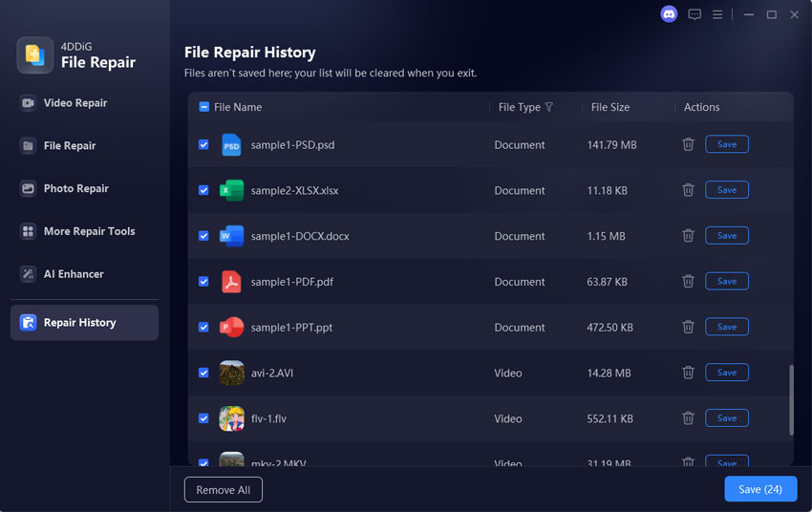Go to Video Repair in sidebar
Image resolution: width=812 pixels, height=512 pixels.
click(x=84, y=103)
